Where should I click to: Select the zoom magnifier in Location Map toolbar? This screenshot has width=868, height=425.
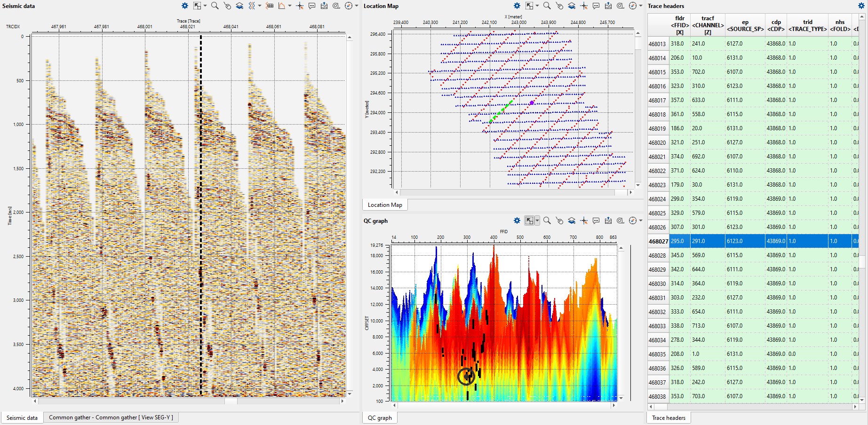click(x=547, y=6)
